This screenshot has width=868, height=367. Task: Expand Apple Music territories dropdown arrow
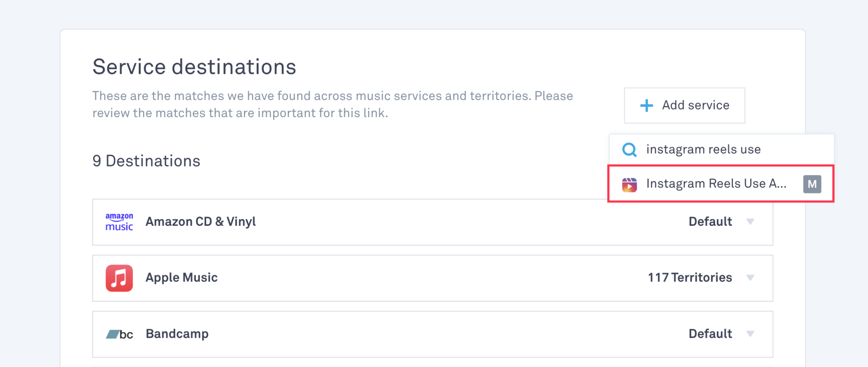point(750,278)
